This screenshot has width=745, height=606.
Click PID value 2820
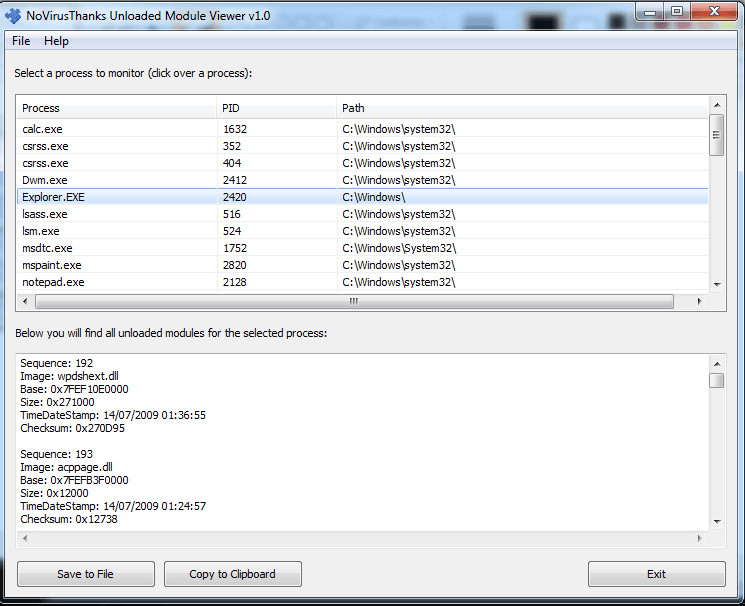pos(235,265)
